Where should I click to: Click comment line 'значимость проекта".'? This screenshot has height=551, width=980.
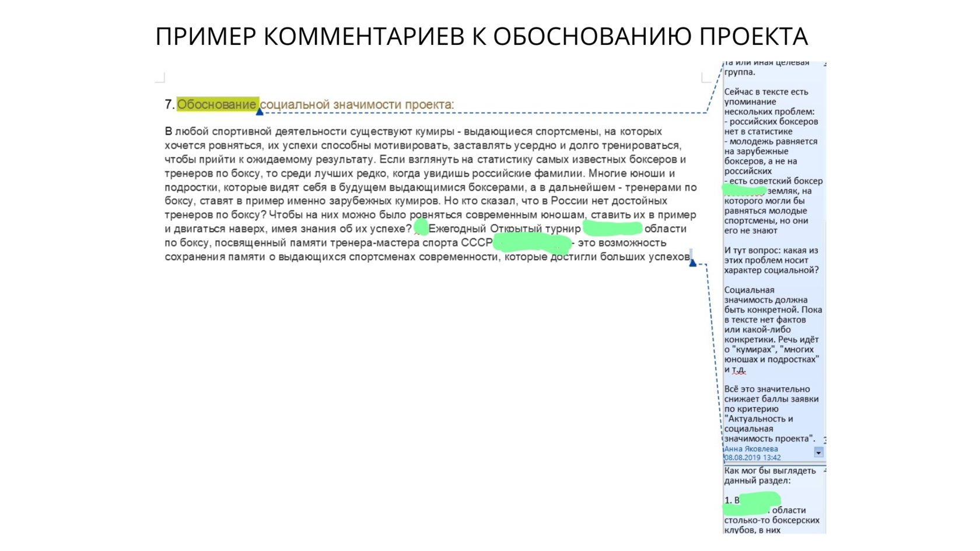(769, 438)
